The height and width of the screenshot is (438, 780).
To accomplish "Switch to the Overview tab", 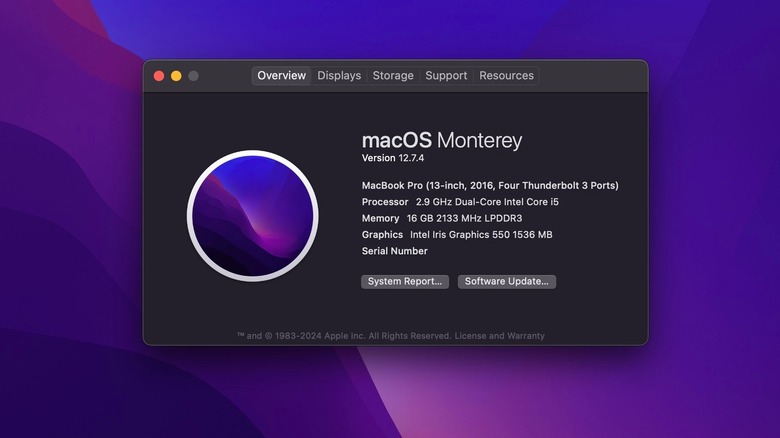I will 281,76.
